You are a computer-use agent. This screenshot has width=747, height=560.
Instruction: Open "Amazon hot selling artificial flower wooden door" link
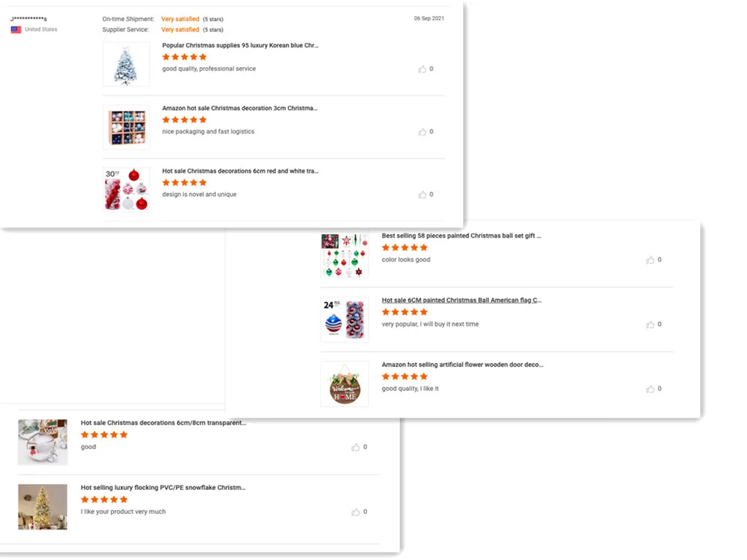click(462, 365)
